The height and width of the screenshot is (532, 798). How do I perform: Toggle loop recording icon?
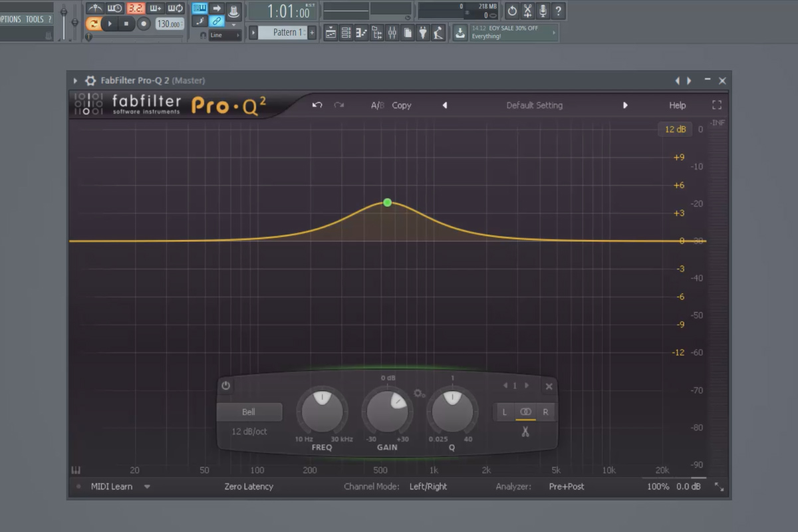(x=175, y=8)
